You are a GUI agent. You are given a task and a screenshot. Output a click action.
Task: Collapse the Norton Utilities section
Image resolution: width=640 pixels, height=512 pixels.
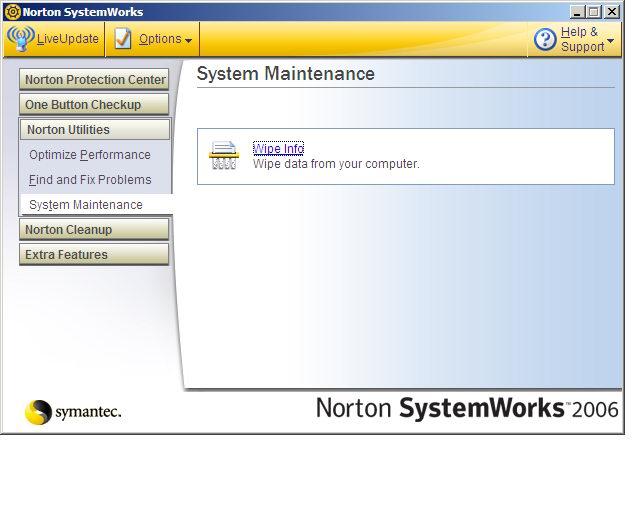(95, 129)
